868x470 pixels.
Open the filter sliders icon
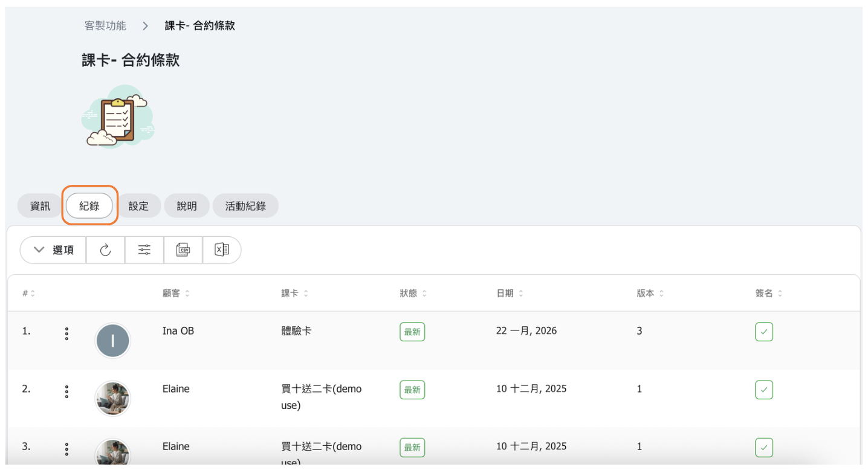(144, 250)
